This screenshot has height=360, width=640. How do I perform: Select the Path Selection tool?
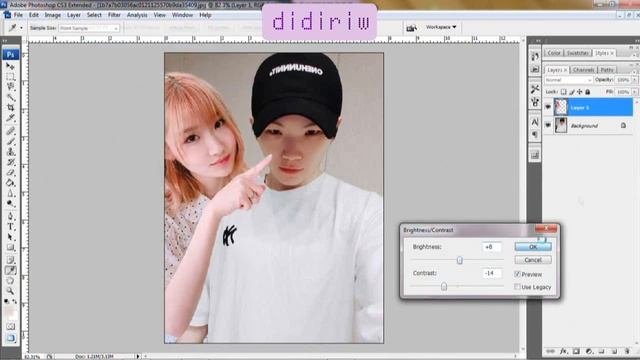[x=10, y=237]
